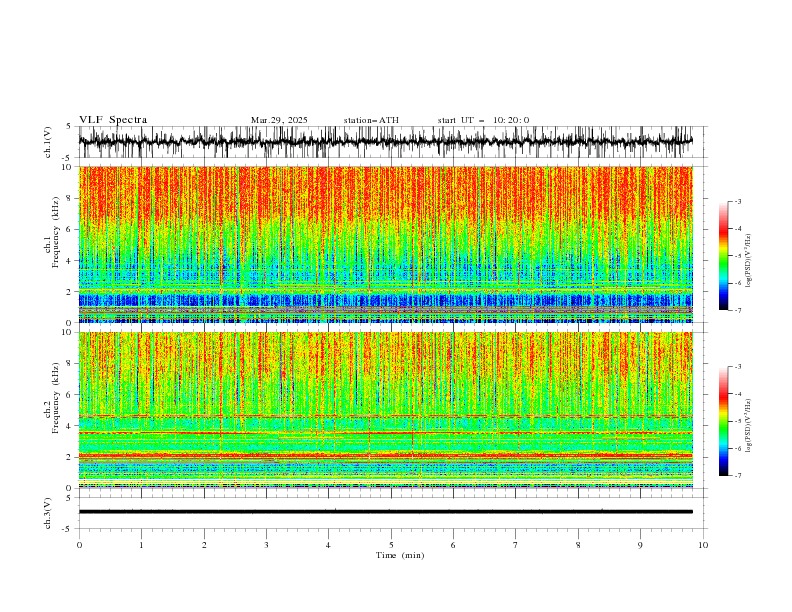Click the ch.1 PSD color bar
Screen dimensions: 792x612
(723, 256)
